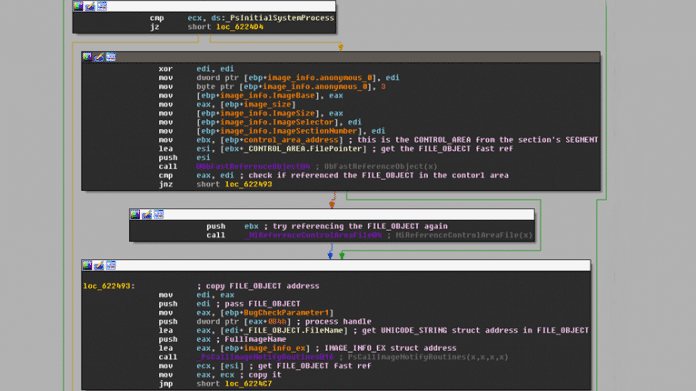The height and width of the screenshot is (391, 696).
Task: Click the edit pencil icon on the loc_622493 block
Action: click(x=99, y=265)
